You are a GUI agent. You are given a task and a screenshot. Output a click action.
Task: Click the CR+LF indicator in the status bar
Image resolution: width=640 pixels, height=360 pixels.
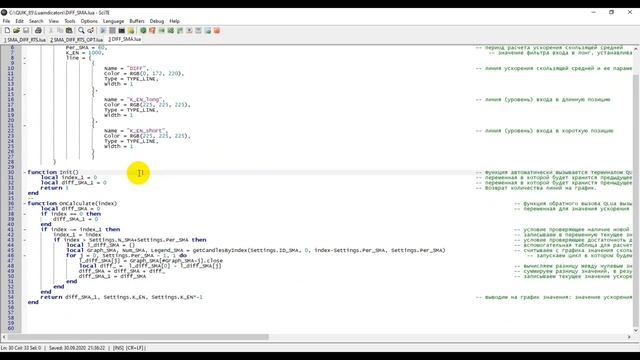[135, 348]
